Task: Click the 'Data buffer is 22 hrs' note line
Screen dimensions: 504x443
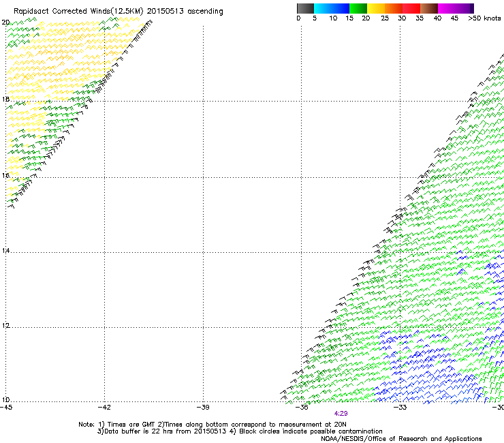Action: 240,431
